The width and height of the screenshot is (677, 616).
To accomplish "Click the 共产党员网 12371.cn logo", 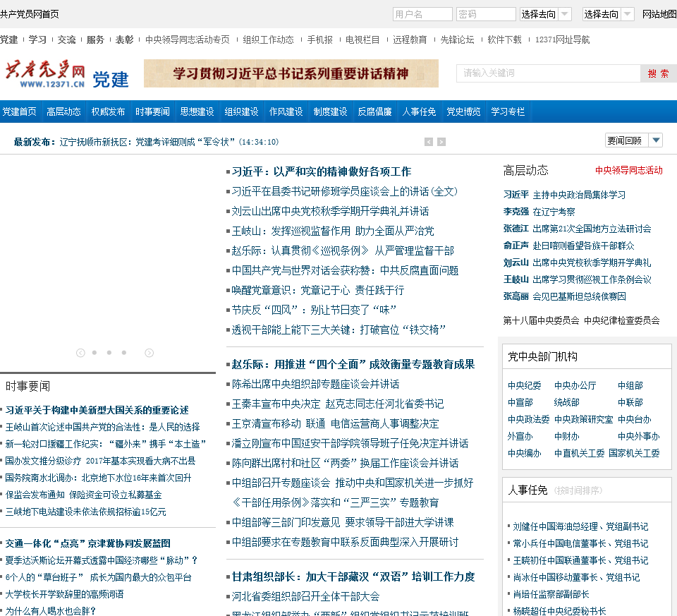I will click(45, 74).
